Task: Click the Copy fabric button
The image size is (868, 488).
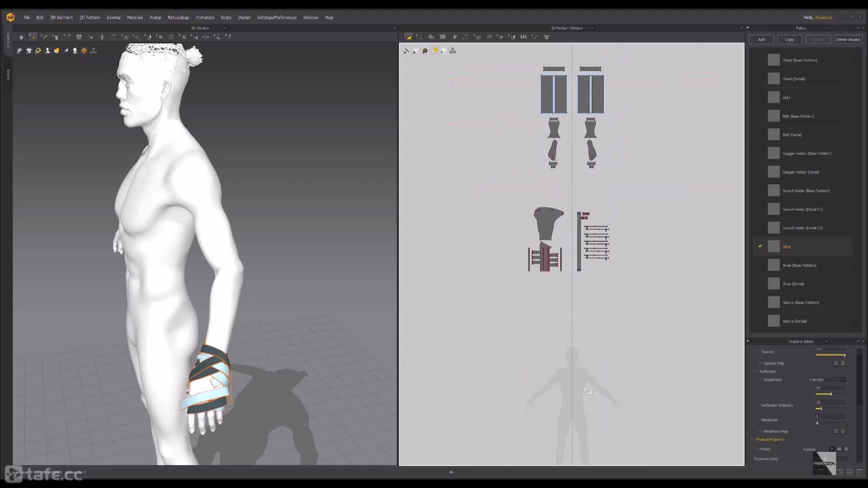Action: tap(790, 39)
